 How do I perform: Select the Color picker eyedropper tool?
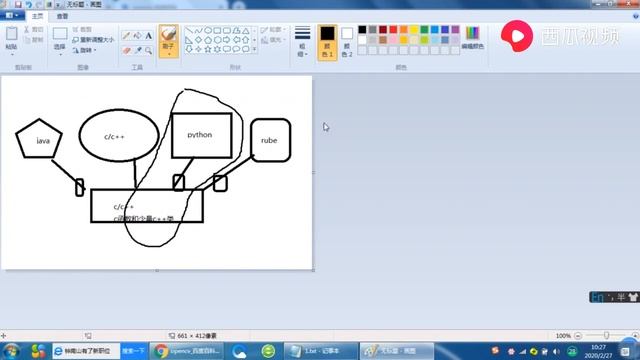pyautogui.click(x=138, y=50)
